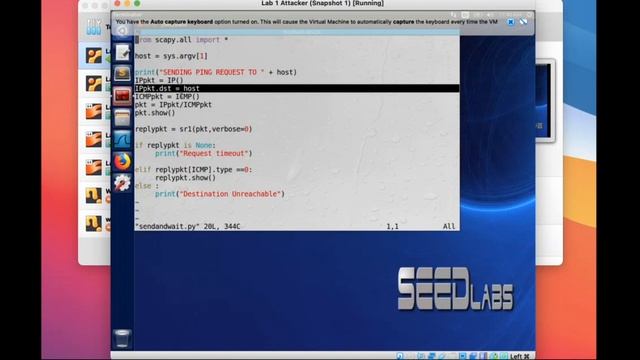Dismiss the auto capture keyboard notification
This screenshot has height=360, width=640.
tap(511, 22)
